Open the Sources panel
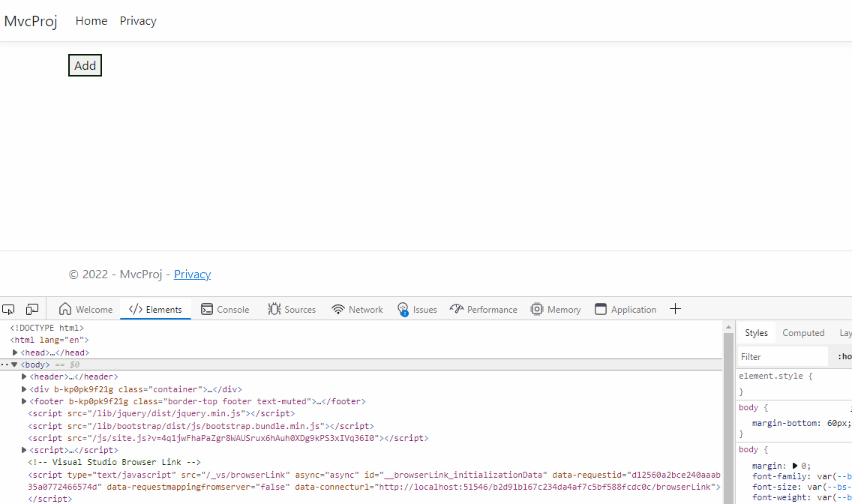852x504 pixels. pyautogui.click(x=291, y=309)
